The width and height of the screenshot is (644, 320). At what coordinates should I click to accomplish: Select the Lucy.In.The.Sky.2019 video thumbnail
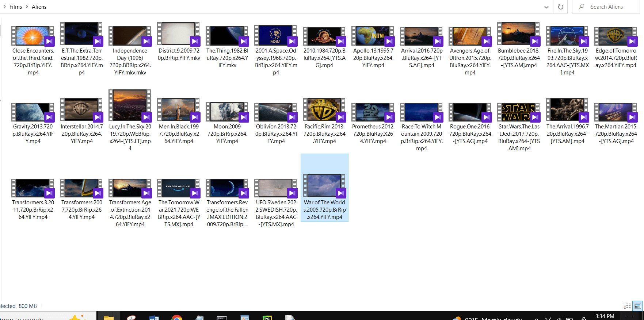[x=130, y=105]
